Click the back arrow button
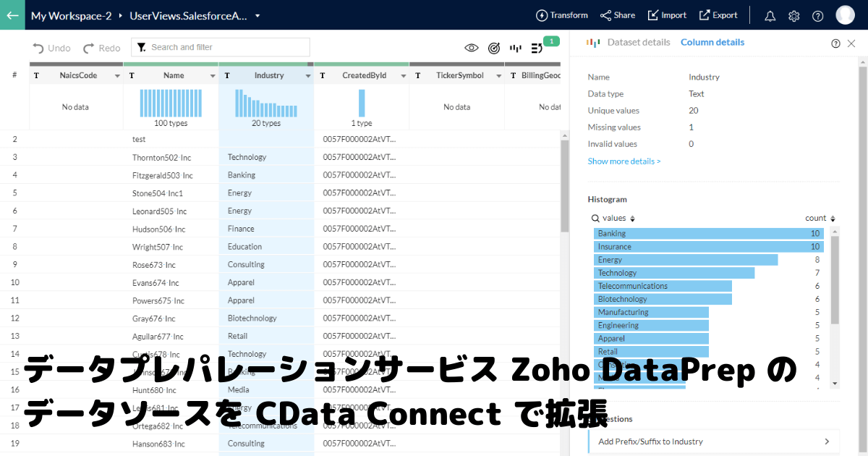This screenshot has height=456, width=868. click(13, 14)
